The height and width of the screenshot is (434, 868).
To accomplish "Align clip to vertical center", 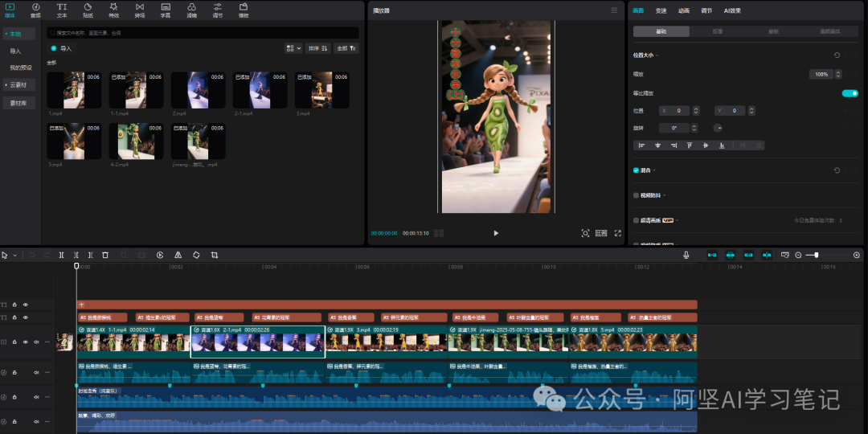I will click(706, 145).
